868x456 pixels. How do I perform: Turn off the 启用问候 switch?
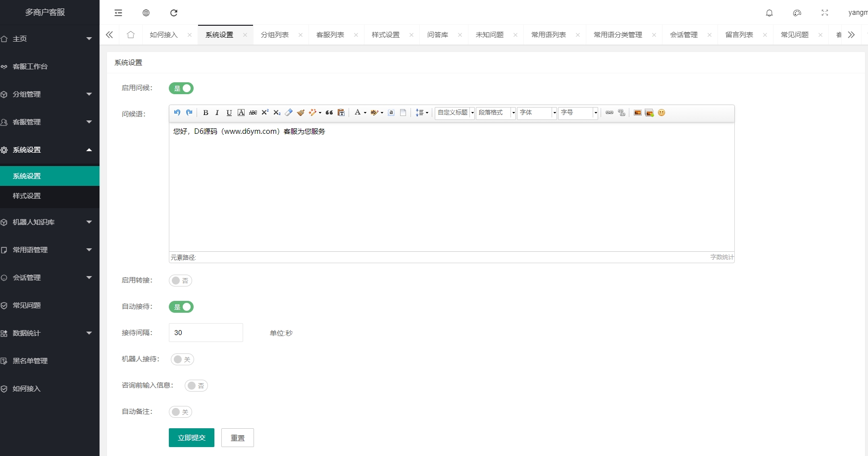181,88
